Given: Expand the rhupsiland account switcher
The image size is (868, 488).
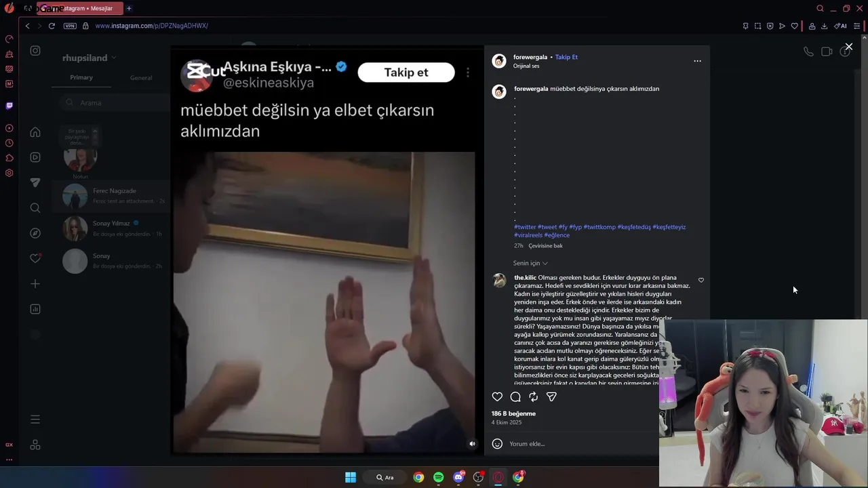Looking at the screenshot, I should 90,58.
